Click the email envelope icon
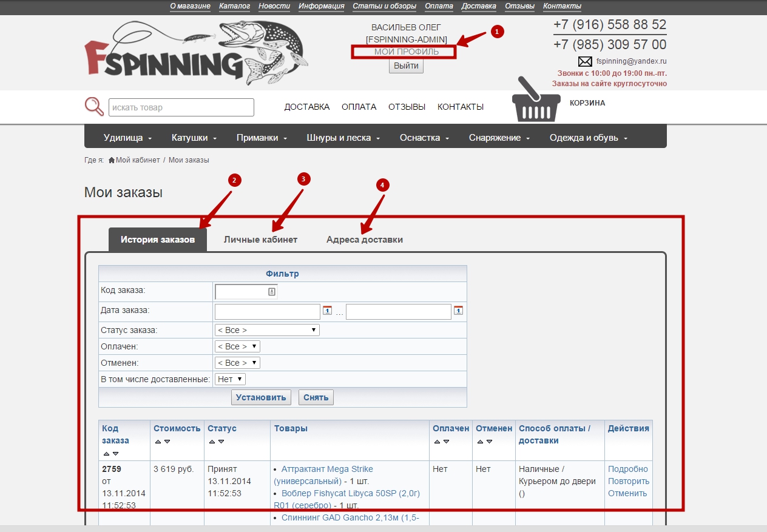Image resolution: width=767 pixels, height=532 pixels. 584,61
